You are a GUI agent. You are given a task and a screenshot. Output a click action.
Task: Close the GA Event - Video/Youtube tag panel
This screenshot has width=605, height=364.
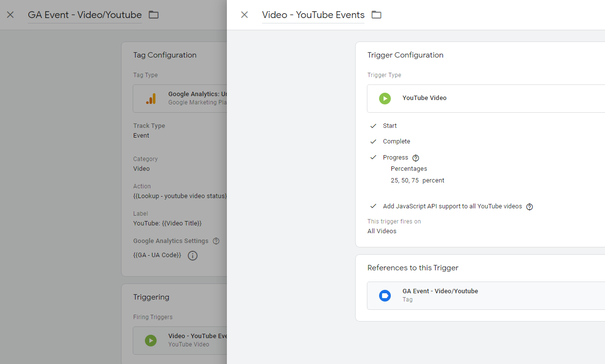coord(10,15)
